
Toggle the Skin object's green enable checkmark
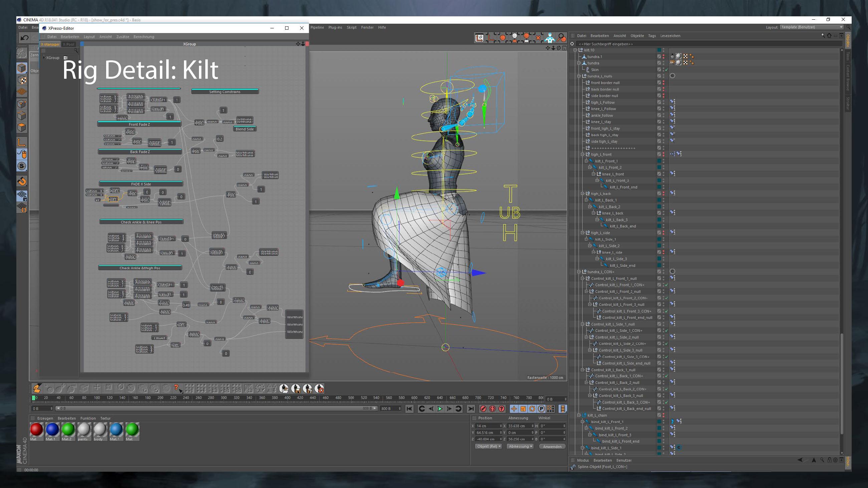(666, 70)
